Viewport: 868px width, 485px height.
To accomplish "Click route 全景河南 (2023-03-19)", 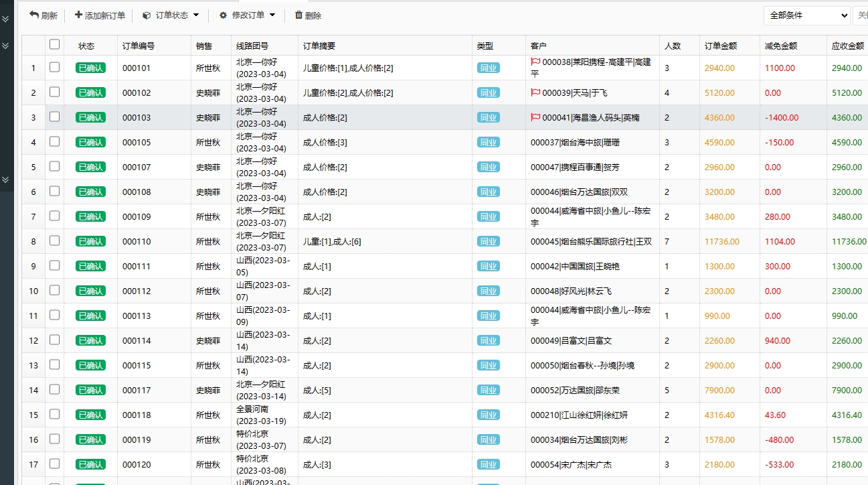I will click(261, 415).
